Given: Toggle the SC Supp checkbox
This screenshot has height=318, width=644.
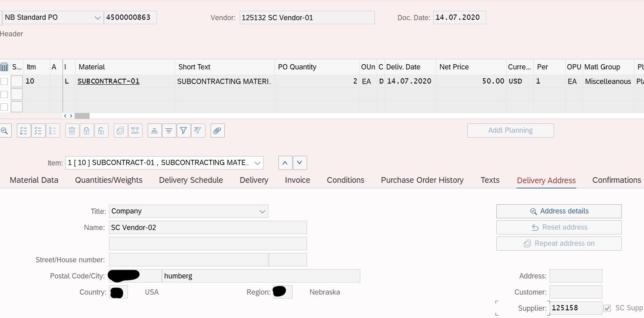Looking at the screenshot, I should 607,308.
